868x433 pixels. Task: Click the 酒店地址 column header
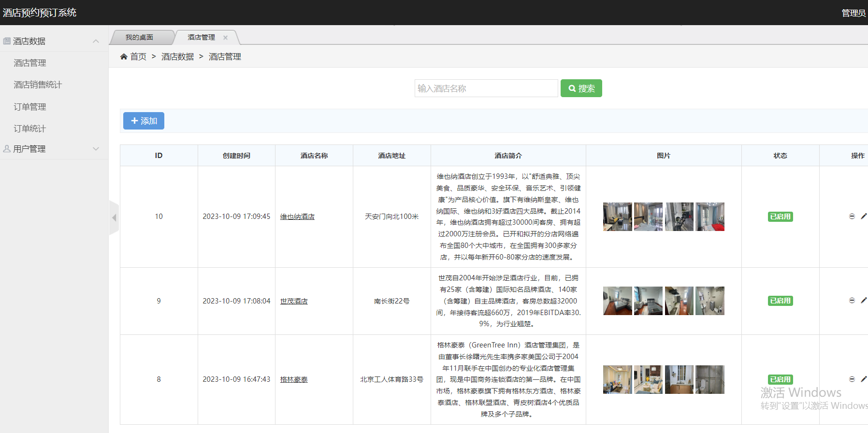tap(392, 156)
